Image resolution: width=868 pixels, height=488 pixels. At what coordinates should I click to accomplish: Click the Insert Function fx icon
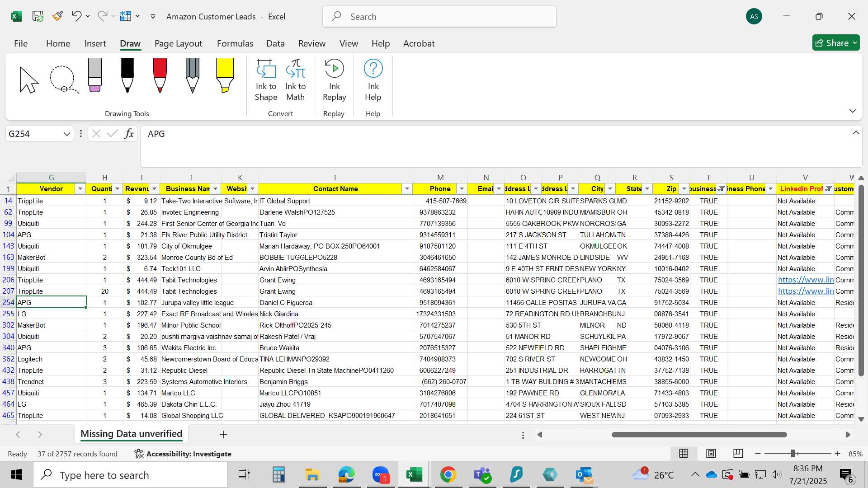tap(129, 133)
